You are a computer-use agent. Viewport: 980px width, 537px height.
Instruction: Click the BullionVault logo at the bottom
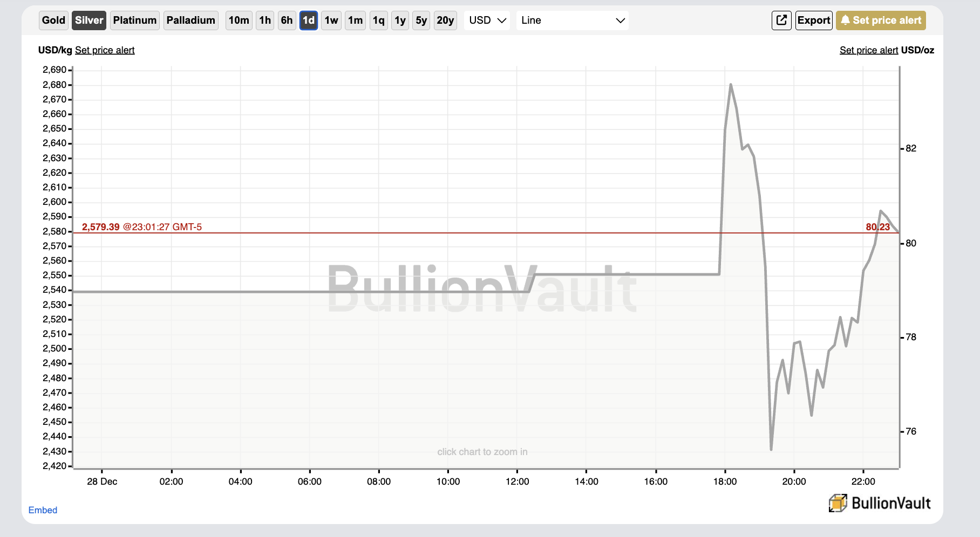click(880, 503)
